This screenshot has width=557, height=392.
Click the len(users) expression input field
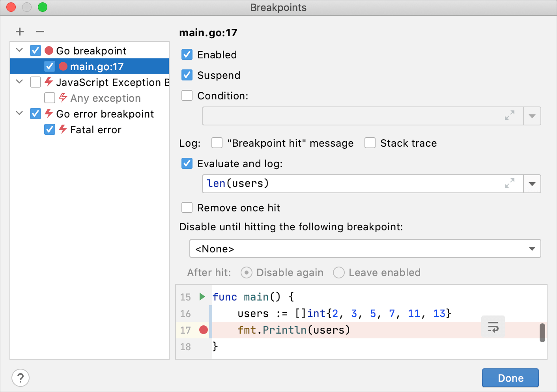[351, 184]
